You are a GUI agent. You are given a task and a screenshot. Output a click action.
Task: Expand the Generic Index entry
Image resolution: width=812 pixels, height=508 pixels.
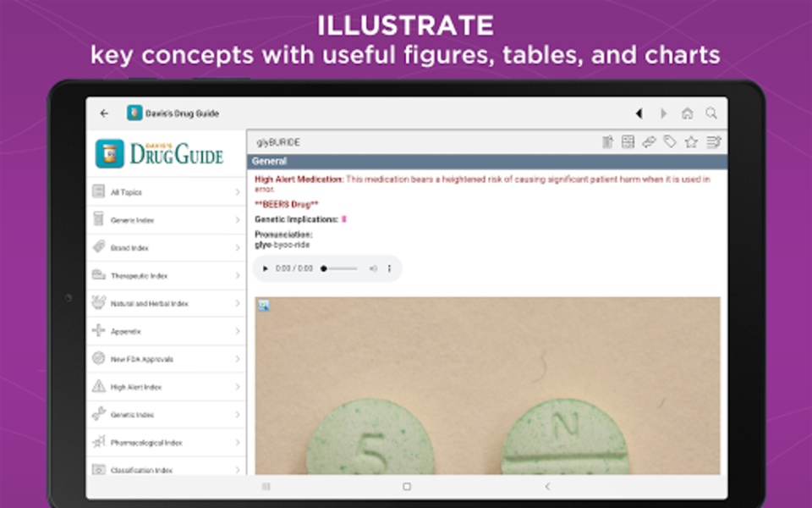167,220
